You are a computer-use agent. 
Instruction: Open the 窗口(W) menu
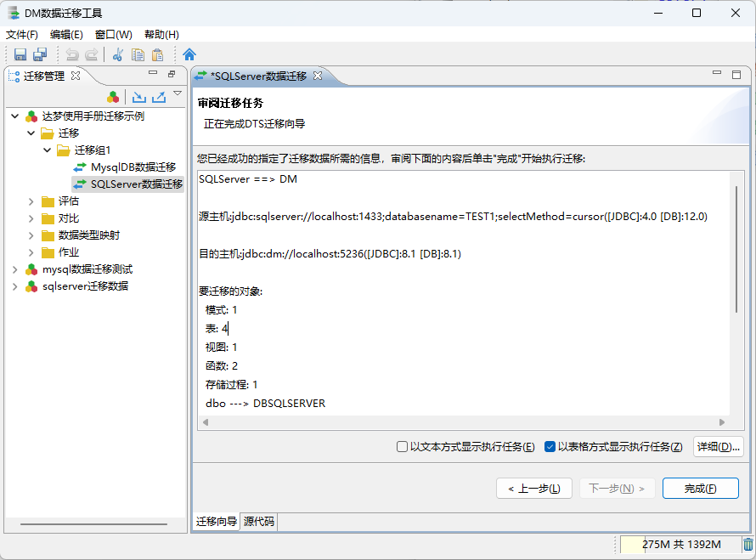(x=113, y=35)
